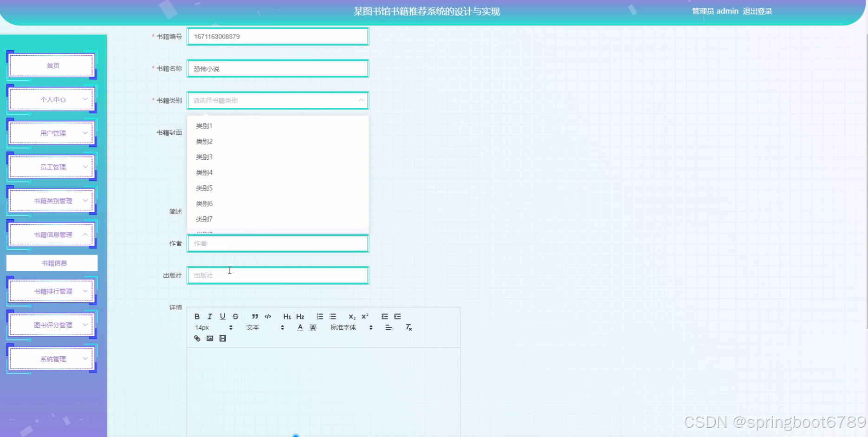Select 类别7 from the list
The image size is (868, 437).
278,219
